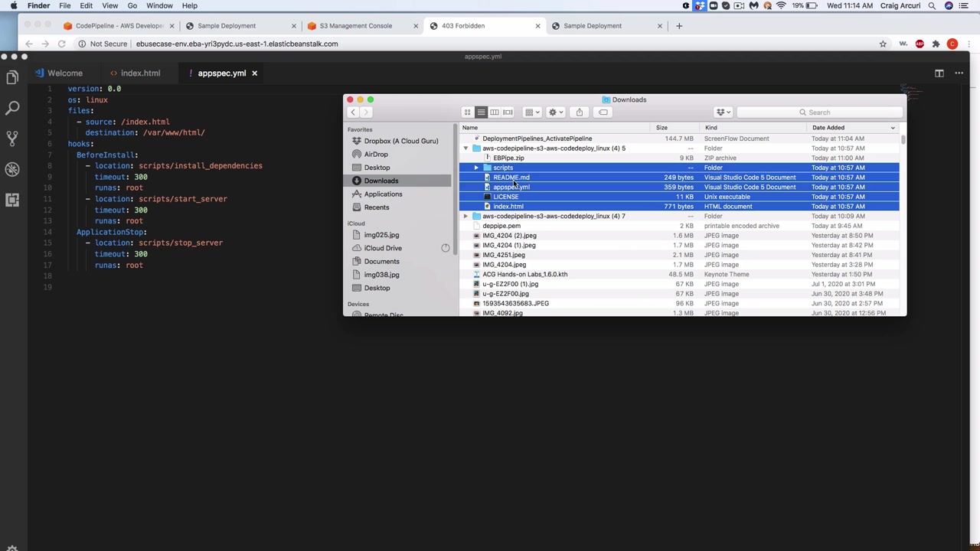Open the Go menu
980x551 pixels.
[132, 5]
